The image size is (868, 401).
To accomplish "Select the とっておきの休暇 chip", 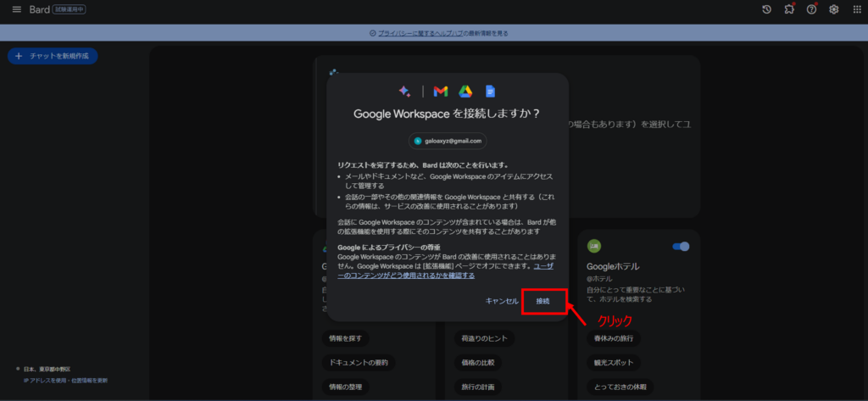I will [x=620, y=387].
